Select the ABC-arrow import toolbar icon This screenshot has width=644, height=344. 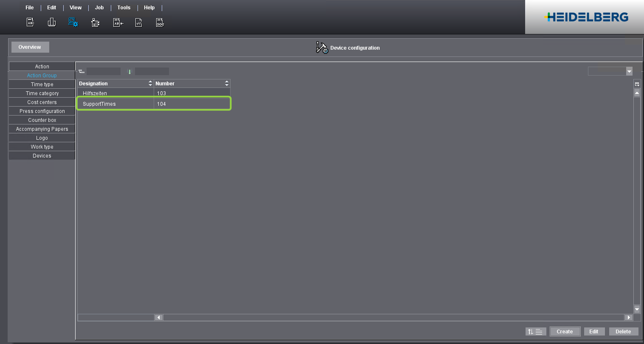pyautogui.click(x=118, y=22)
